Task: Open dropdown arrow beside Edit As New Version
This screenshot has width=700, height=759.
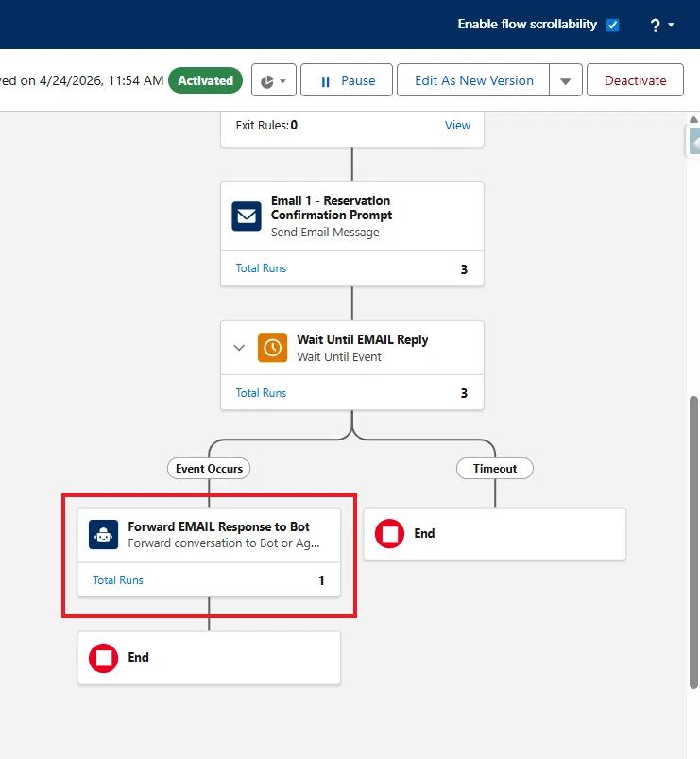Action: point(566,80)
